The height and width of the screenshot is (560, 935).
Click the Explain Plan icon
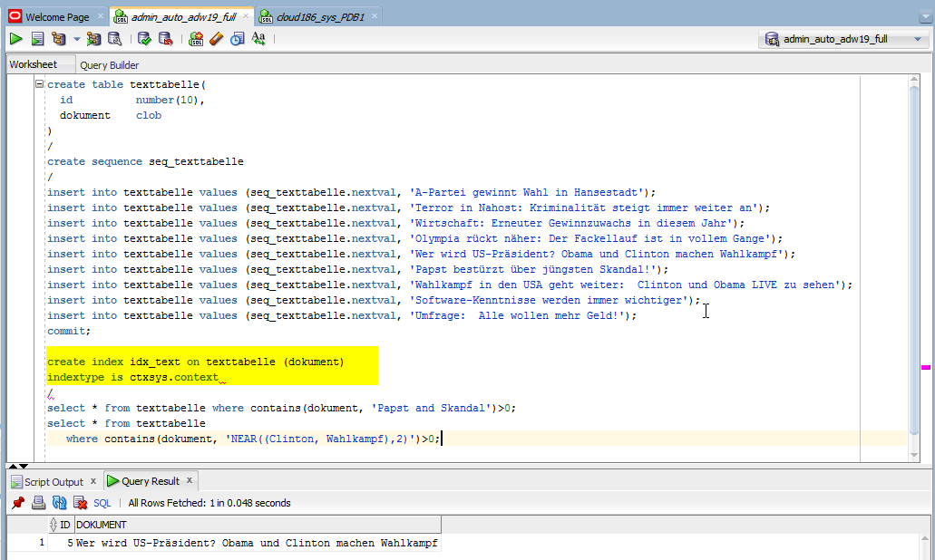58,39
